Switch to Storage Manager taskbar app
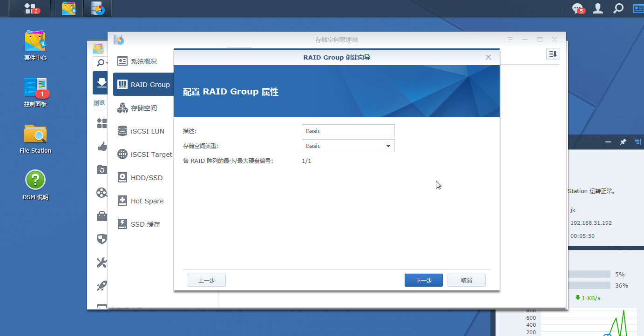 (x=97, y=8)
